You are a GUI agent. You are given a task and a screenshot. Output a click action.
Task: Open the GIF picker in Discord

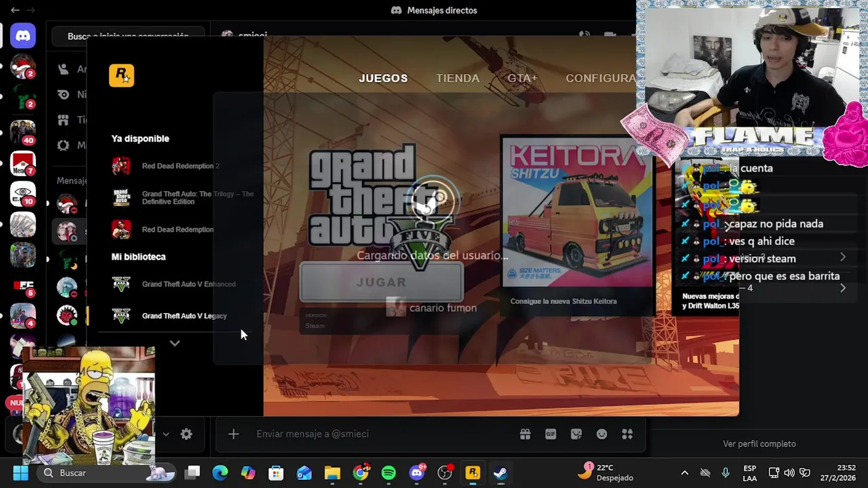[551, 434]
